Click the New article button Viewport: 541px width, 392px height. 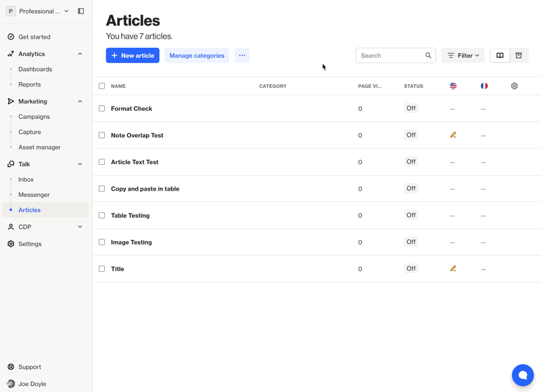pyautogui.click(x=133, y=55)
